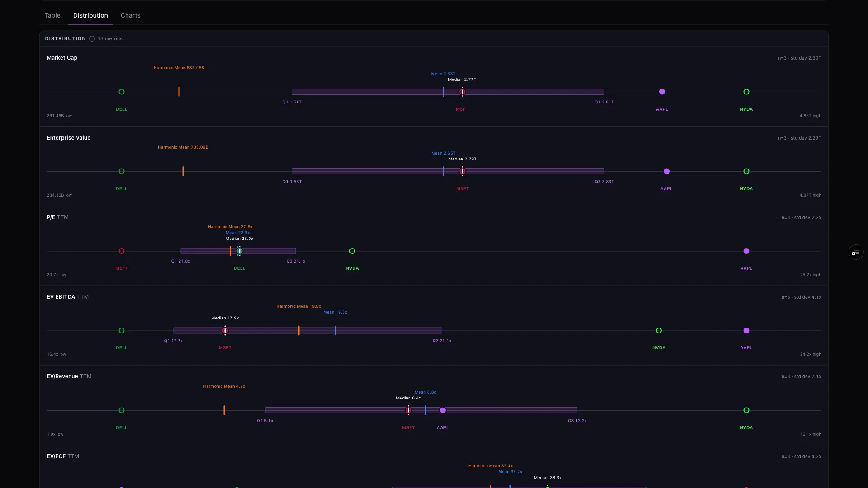Click NVDA marker in P/E TTM row
The height and width of the screenshot is (488, 868).
click(x=352, y=251)
